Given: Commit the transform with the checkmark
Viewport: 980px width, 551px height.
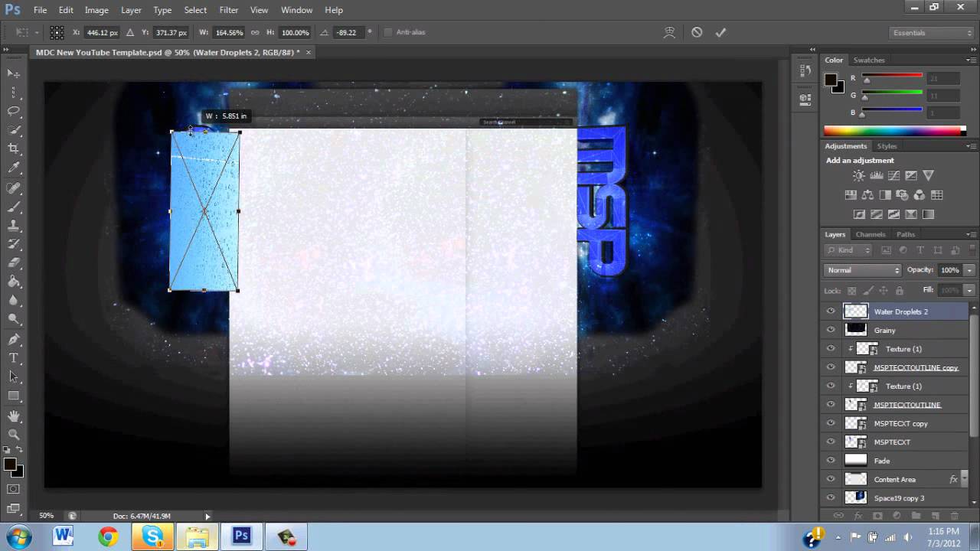Looking at the screenshot, I should coord(720,32).
